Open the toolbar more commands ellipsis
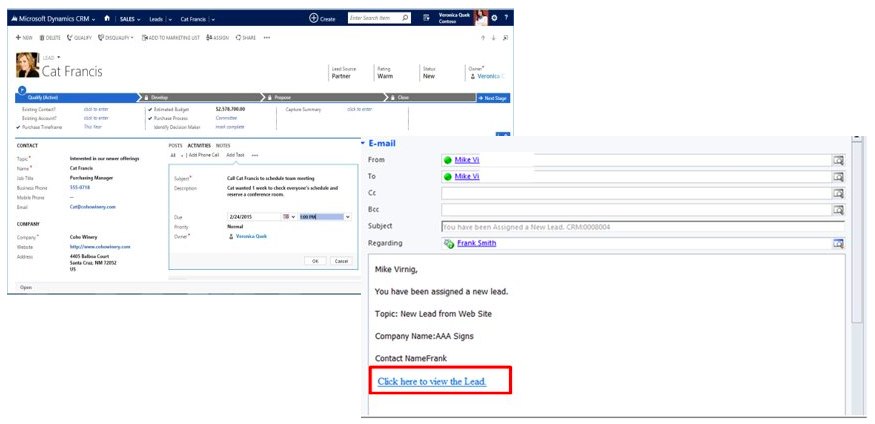The height and width of the screenshot is (424, 875). 267,37
